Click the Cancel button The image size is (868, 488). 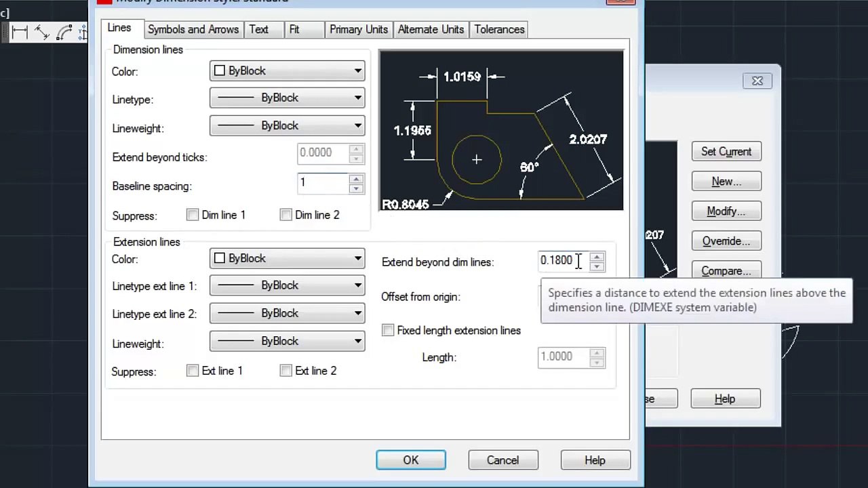pos(502,460)
